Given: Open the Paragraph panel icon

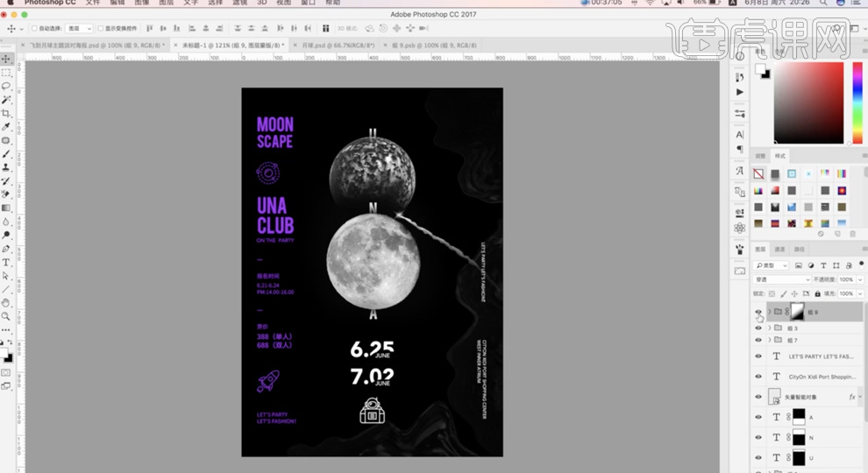Looking at the screenshot, I should pyautogui.click(x=740, y=150).
